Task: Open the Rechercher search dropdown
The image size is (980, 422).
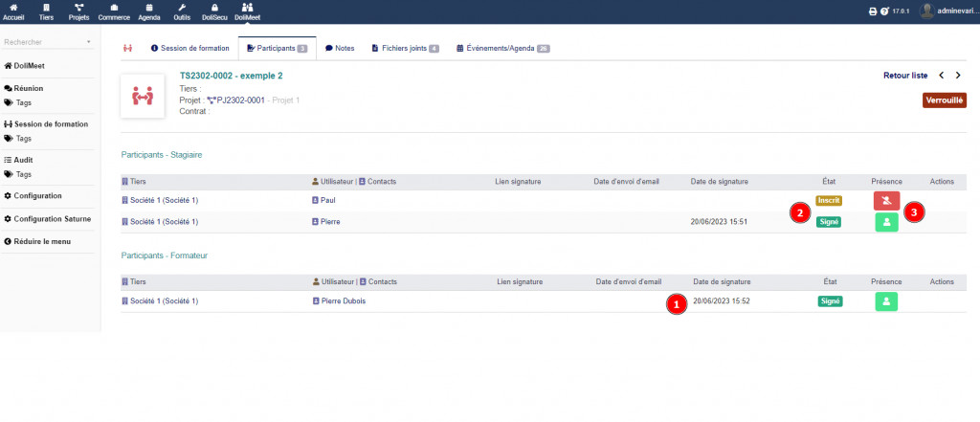Action: coord(48,42)
